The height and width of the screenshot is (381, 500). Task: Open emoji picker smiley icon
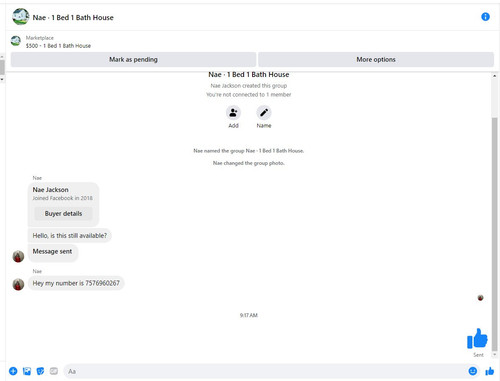point(473,371)
